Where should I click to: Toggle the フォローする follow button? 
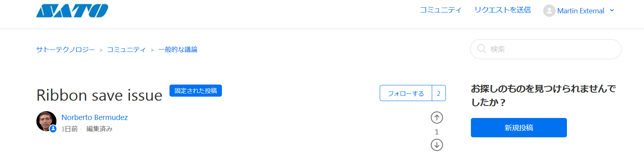406,93
